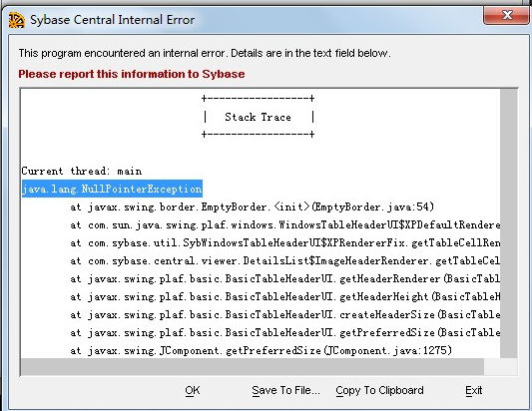The height and width of the screenshot is (411, 532).
Task: Click the JComponent.getPreferredSize line
Action: point(262,350)
